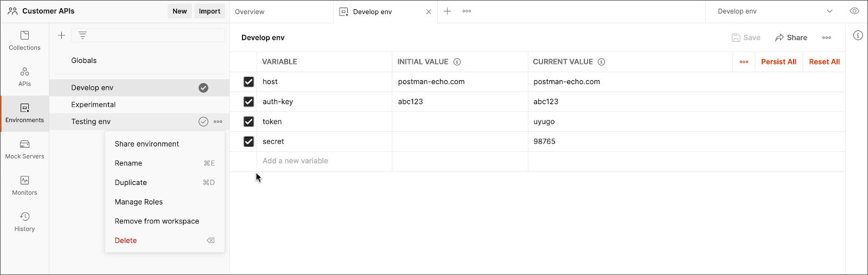Open the Monitors sidebar section
Image resolution: width=868 pixels, height=275 pixels.
point(24,186)
